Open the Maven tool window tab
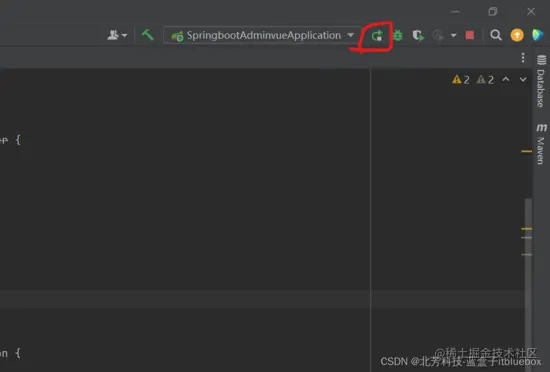Screen dimensions: 550x372 (x=541, y=144)
